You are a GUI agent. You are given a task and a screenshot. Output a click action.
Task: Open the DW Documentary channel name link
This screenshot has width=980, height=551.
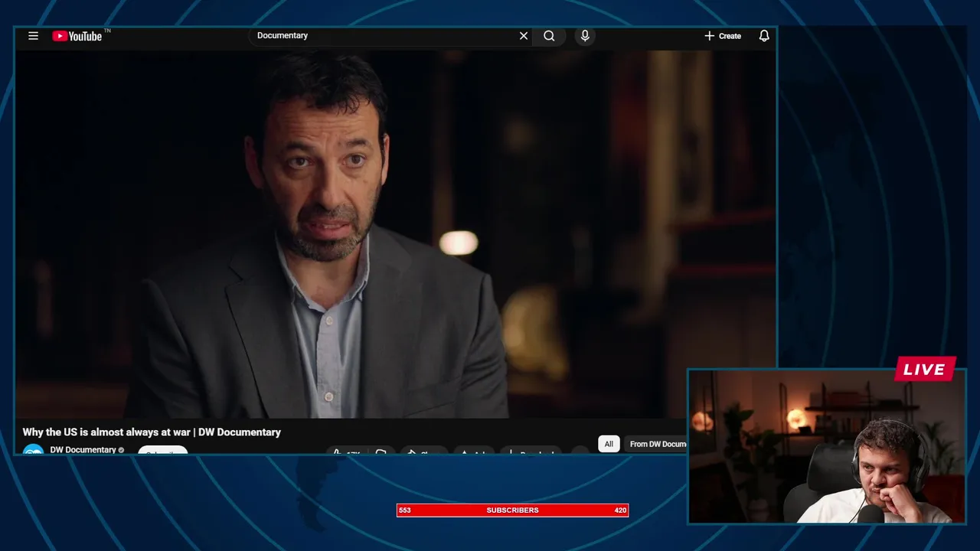pyautogui.click(x=83, y=450)
